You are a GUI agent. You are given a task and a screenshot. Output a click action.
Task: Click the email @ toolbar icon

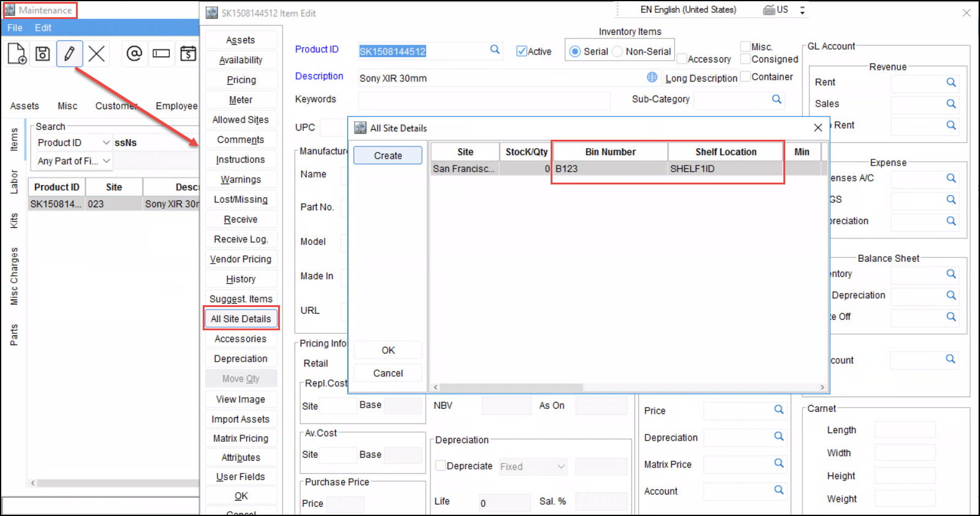click(134, 54)
